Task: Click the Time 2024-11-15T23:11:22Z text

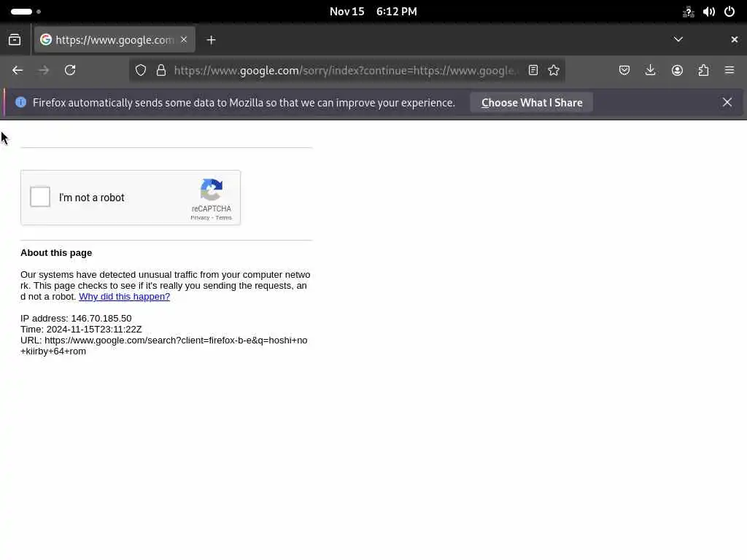Action: click(81, 330)
